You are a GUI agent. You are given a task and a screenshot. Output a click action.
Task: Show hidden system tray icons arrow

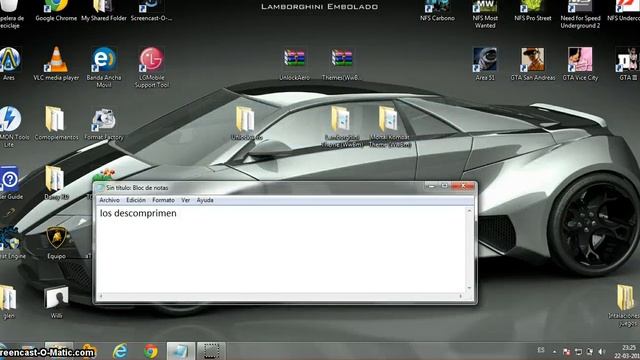554,351
